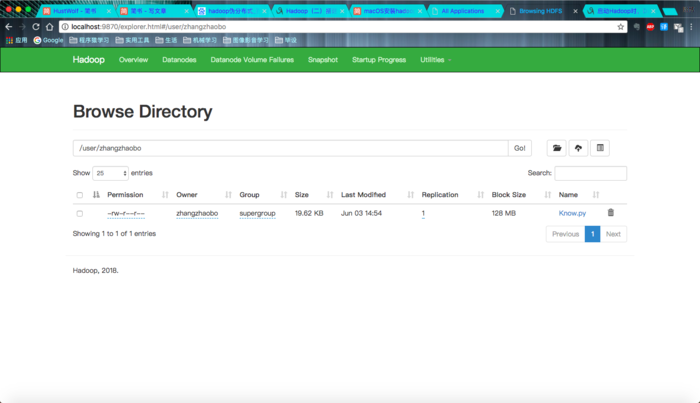This screenshot has width=700, height=403.
Task: Sort table by the Size column arrows
Action: click(330, 195)
